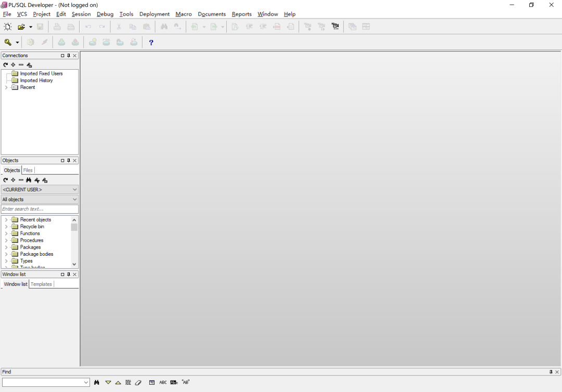Toggle the pin on the Objects panel
Image resolution: width=562 pixels, height=392 pixels.
tap(69, 160)
